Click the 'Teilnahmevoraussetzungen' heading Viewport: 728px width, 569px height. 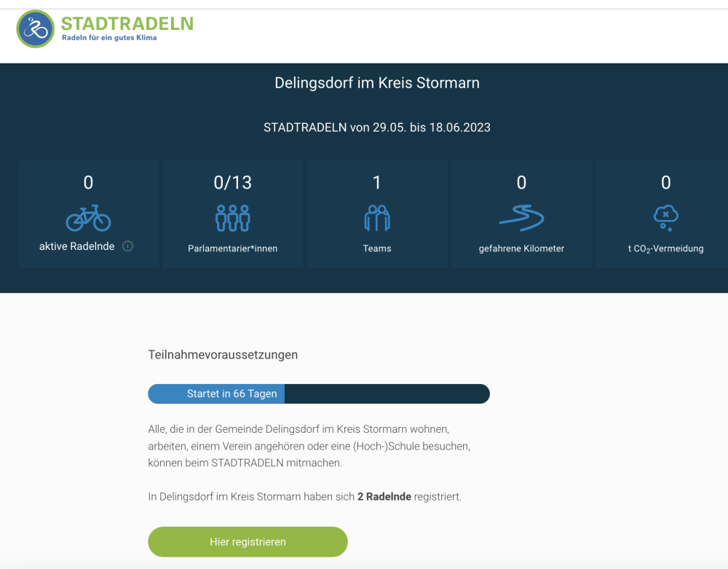tap(223, 356)
